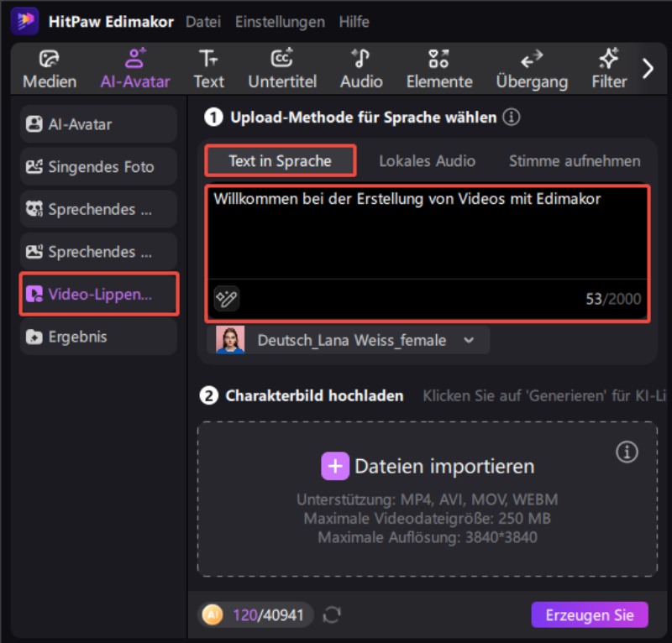This screenshot has width=672, height=643.
Task: Open the Übergang transitions panel
Action: [x=532, y=69]
